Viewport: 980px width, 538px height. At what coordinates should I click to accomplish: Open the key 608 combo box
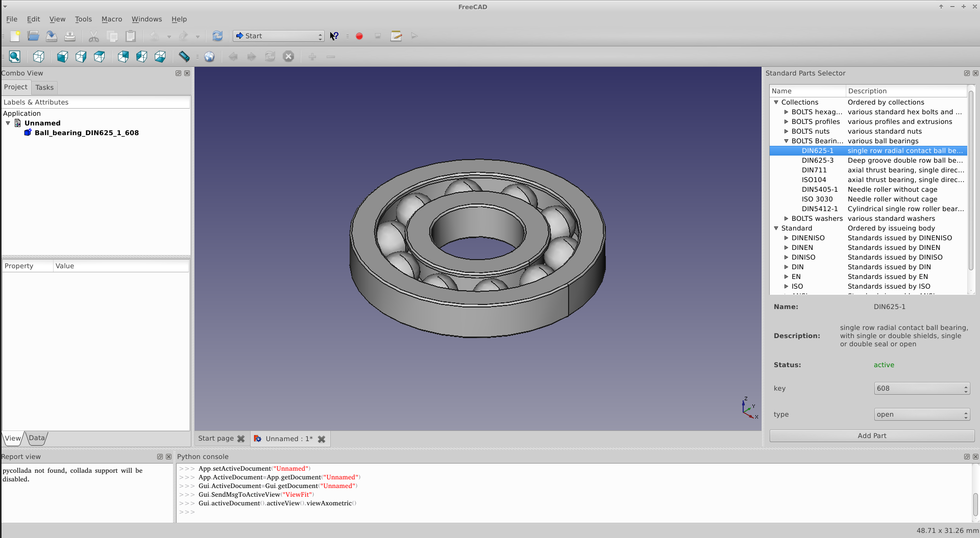tap(922, 389)
